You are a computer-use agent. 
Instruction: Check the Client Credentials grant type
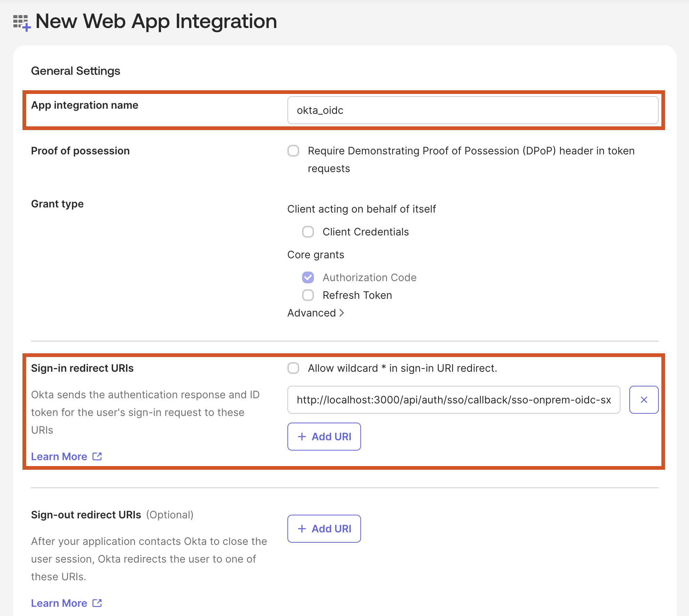pyautogui.click(x=308, y=232)
